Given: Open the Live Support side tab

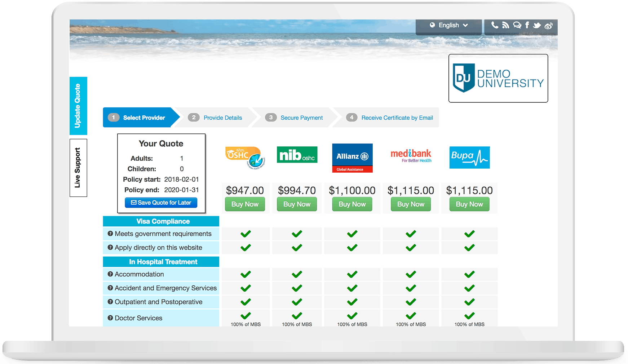Looking at the screenshot, I should pos(78,168).
